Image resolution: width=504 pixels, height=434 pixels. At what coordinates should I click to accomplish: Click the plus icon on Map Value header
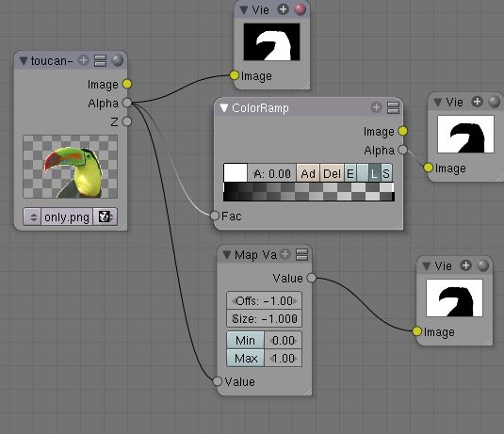pyautogui.click(x=285, y=254)
